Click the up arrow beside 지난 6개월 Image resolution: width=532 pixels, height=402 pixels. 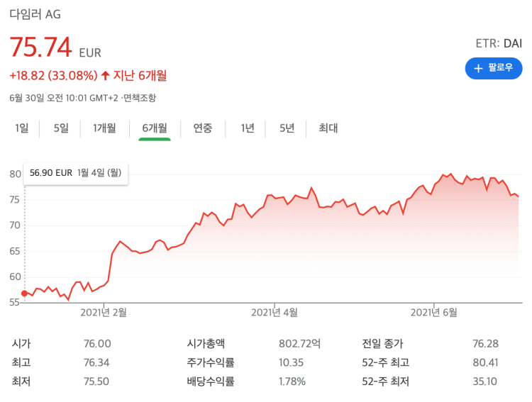pos(105,75)
